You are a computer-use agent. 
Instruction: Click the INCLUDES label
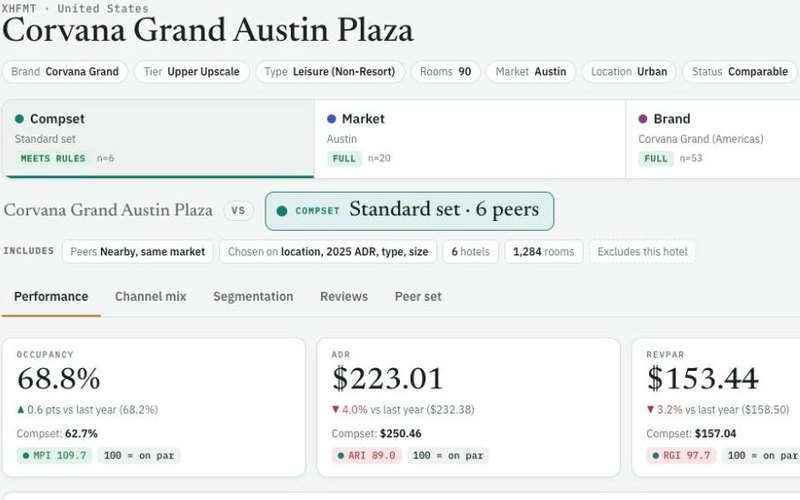29,251
